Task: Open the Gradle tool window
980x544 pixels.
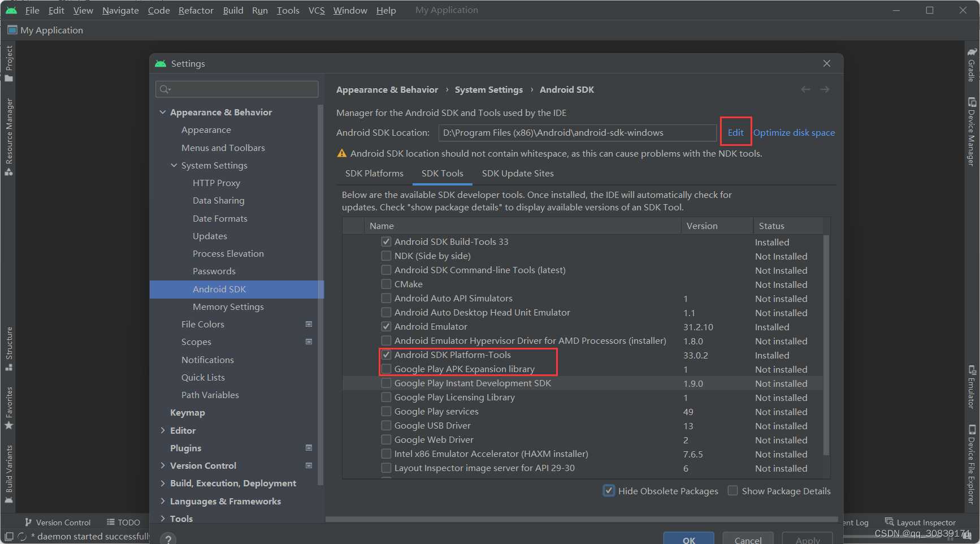Action: (x=972, y=64)
